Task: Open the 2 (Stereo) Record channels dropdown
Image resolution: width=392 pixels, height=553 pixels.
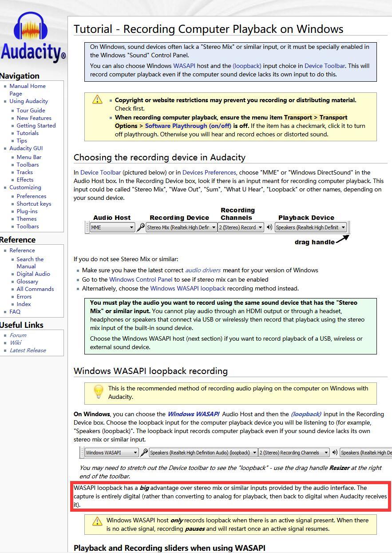Action: [x=241, y=227]
